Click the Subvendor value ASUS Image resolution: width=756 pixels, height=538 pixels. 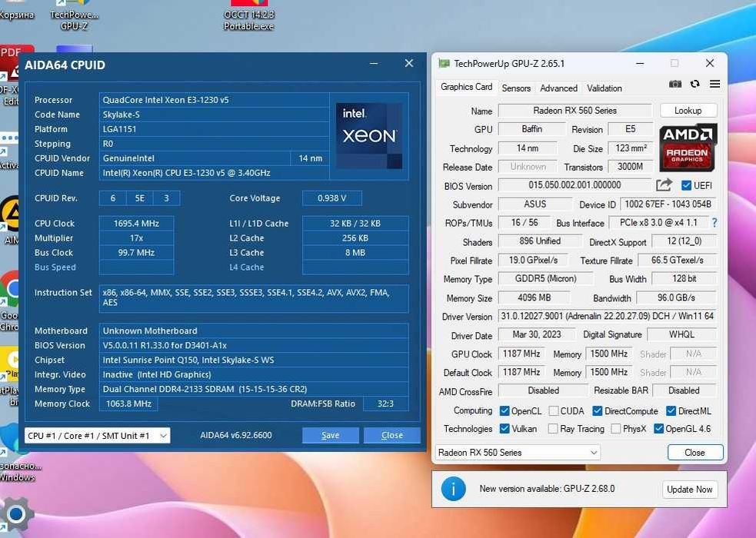(x=535, y=204)
